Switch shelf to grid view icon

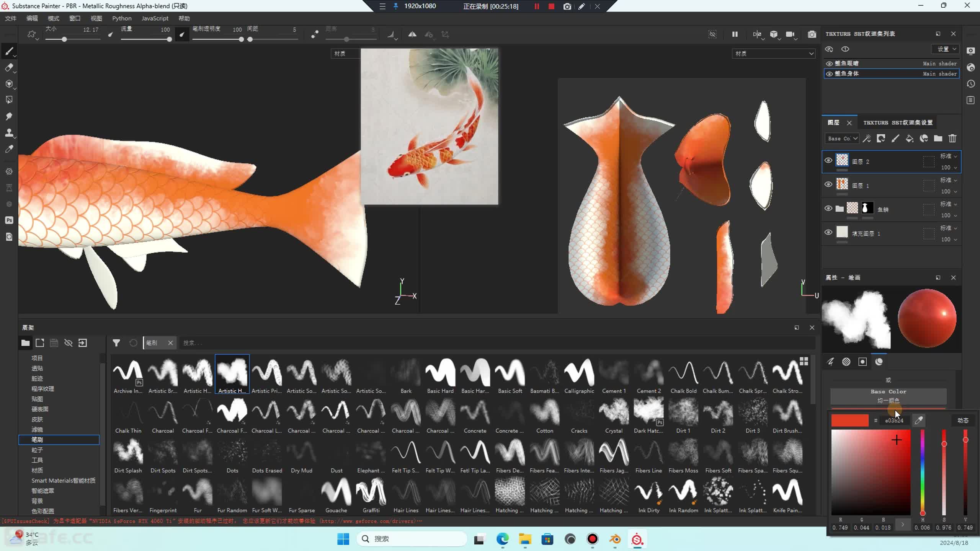(804, 361)
